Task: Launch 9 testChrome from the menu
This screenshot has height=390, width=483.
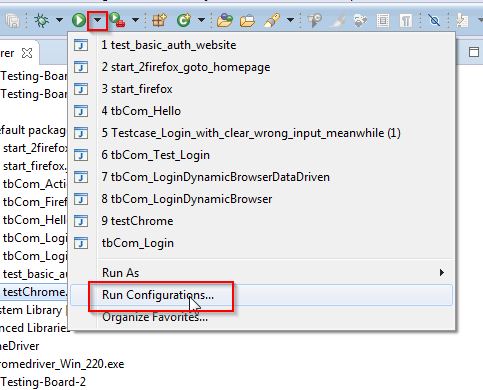Action: tap(261, 221)
